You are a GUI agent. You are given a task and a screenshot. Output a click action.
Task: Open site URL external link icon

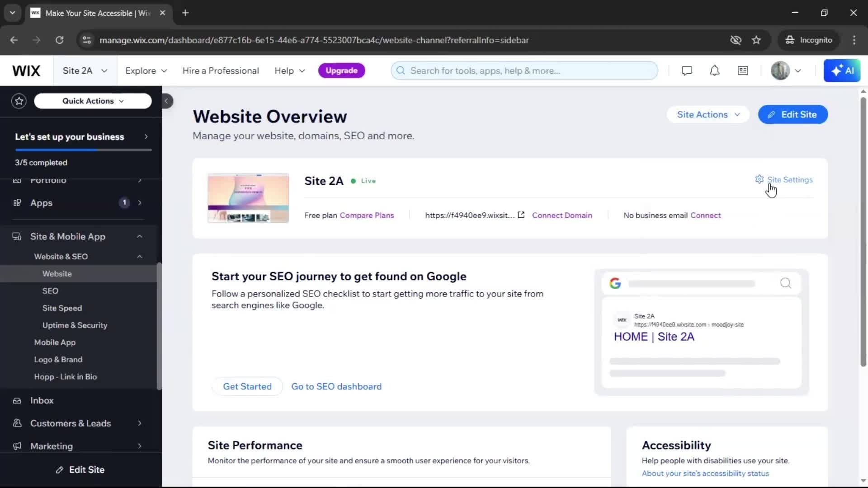(521, 215)
